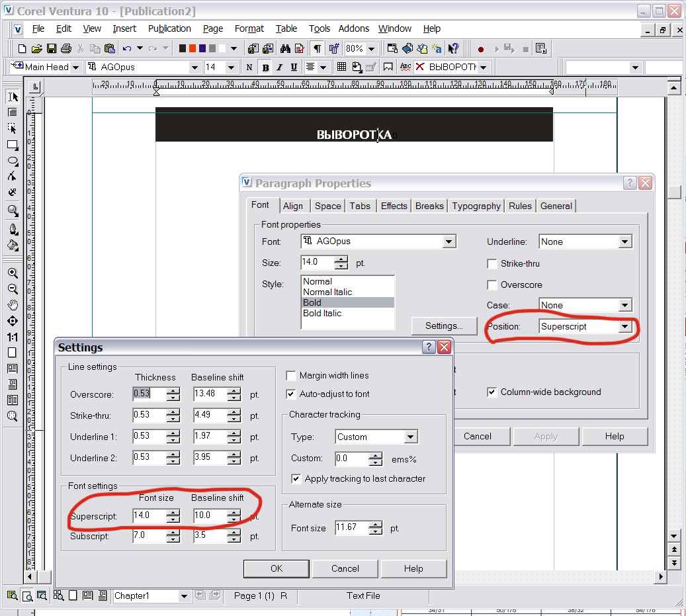686x616 pixels.
Task: Toggle Bold button in the toolbar
Action: pyautogui.click(x=265, y=67)
